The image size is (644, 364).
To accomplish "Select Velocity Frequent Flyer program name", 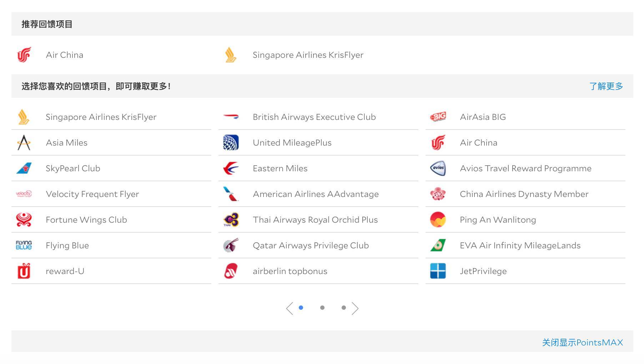I will click(92, 194).
